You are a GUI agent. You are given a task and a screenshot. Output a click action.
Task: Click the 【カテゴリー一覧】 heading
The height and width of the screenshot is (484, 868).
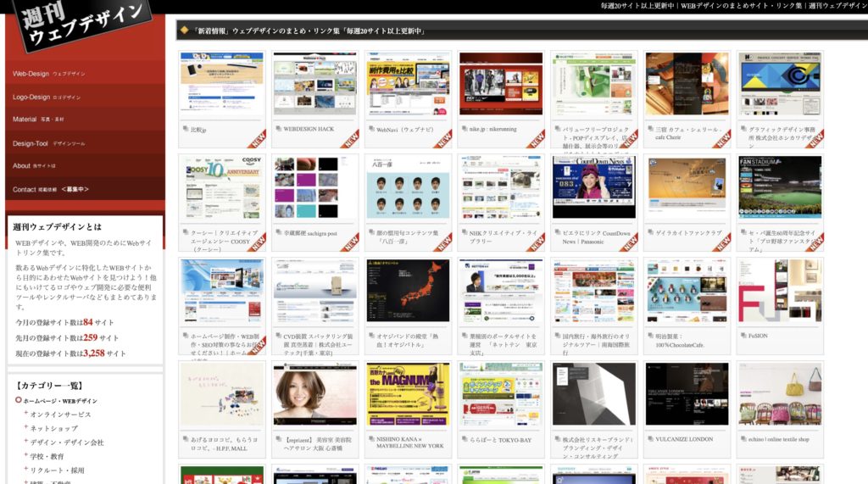pyautogui.click(x=50, y=386)
